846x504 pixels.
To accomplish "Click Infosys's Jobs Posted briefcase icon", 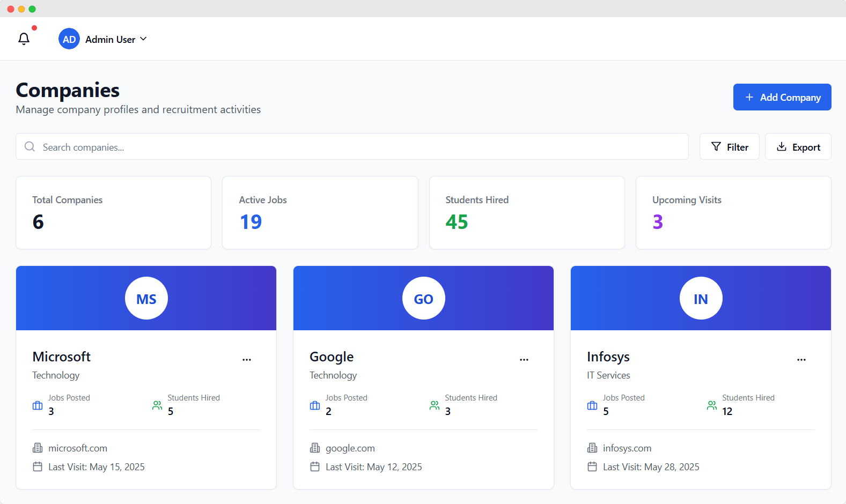I will coord(592,405).
